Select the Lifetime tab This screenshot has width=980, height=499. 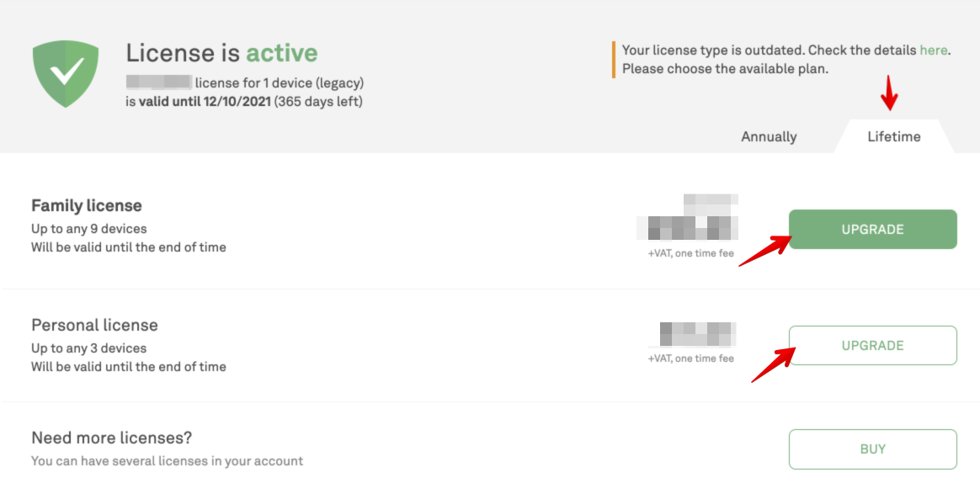[x=894, y=137]
